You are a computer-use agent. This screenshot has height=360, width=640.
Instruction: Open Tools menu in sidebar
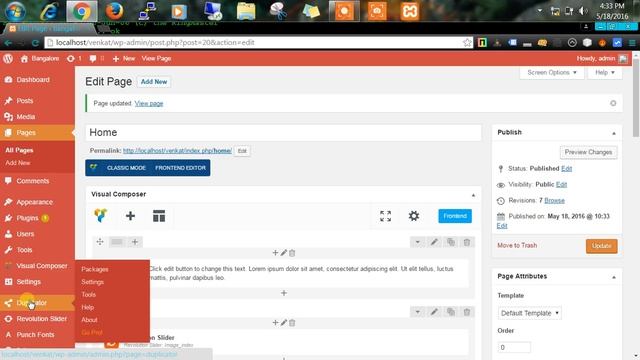coord(24,250)
